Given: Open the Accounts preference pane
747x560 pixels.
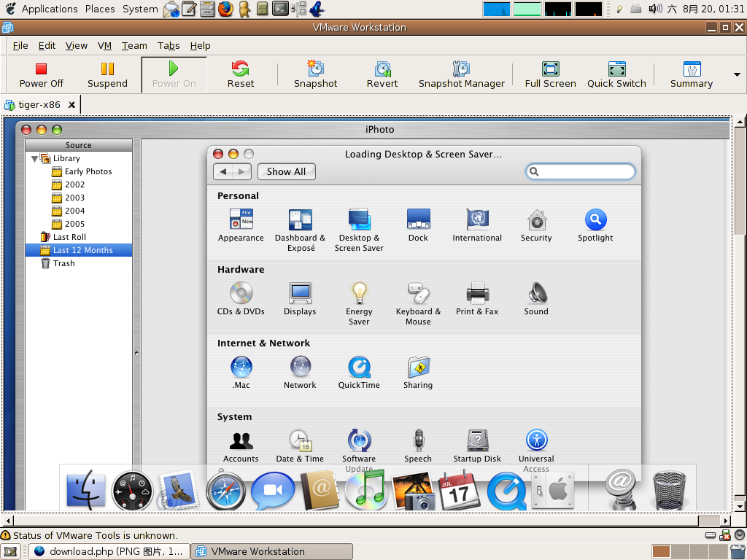Looking at the screenshot, I should click(241, 446).
